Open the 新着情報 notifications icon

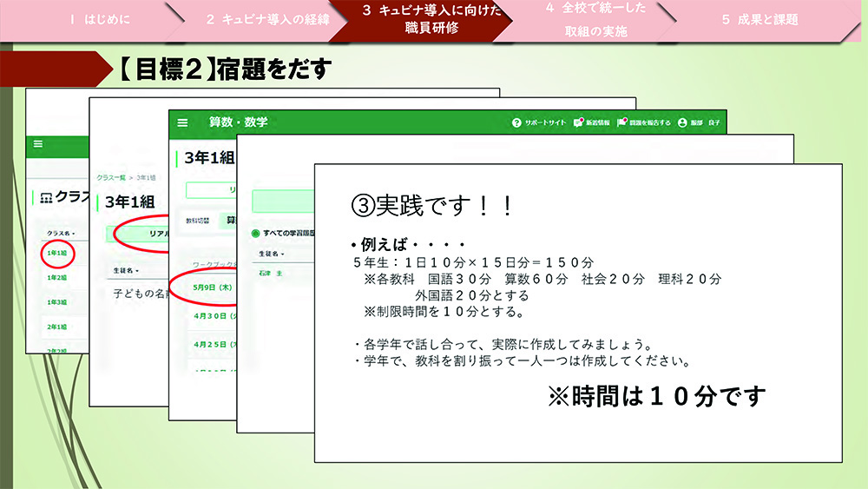tap(579, 123)
